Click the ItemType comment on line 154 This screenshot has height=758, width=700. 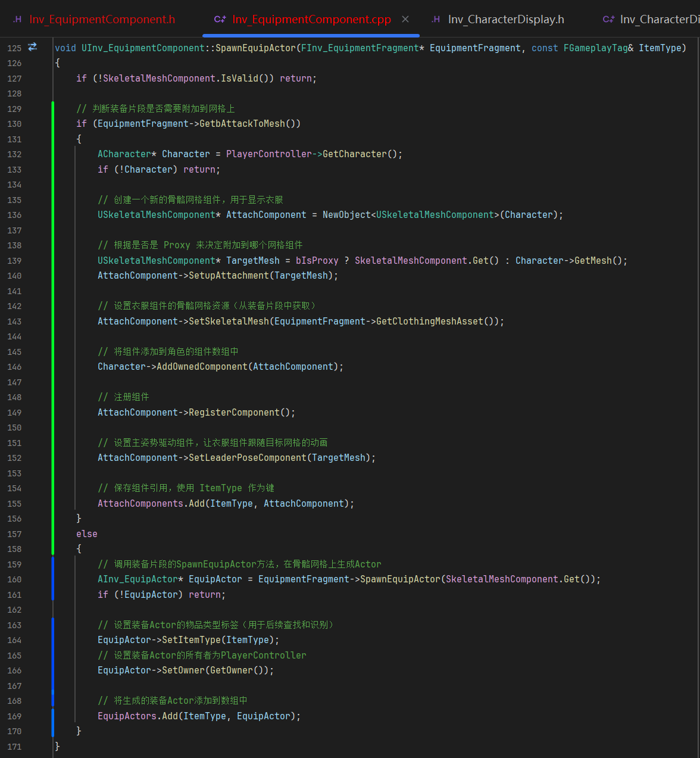186,488
